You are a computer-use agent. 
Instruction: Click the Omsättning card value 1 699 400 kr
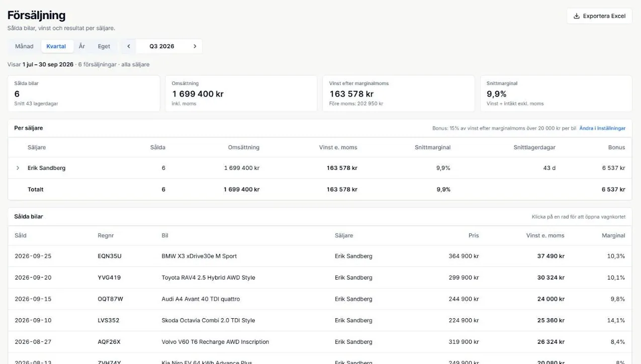pyautogui.click(x=198, y=94)
